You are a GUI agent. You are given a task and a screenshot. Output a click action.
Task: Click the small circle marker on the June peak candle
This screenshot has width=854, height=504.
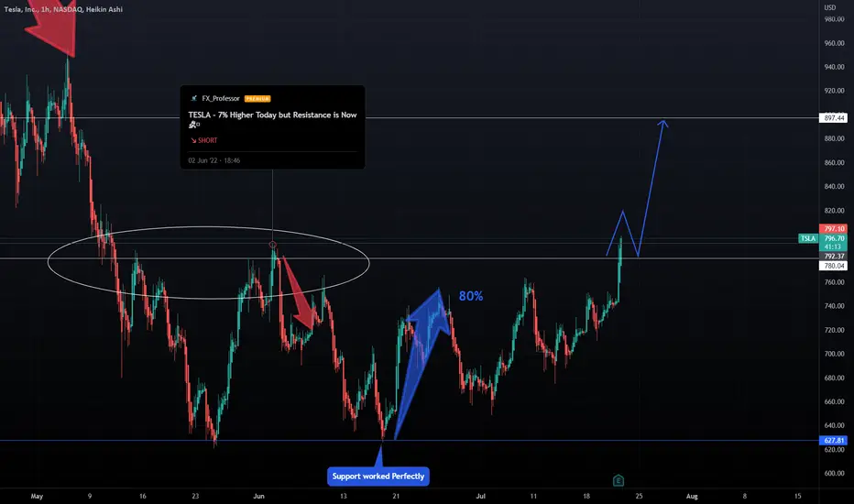pos(273,245)
